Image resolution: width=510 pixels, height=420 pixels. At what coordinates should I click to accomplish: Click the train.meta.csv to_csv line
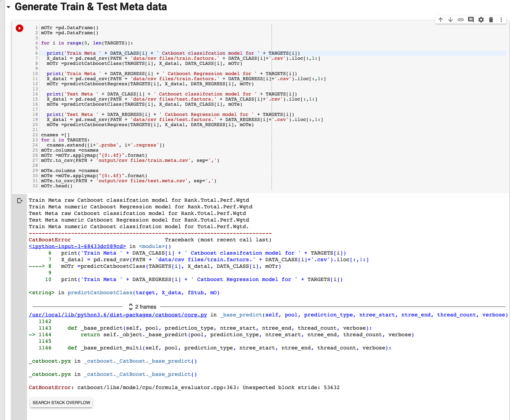130,161
